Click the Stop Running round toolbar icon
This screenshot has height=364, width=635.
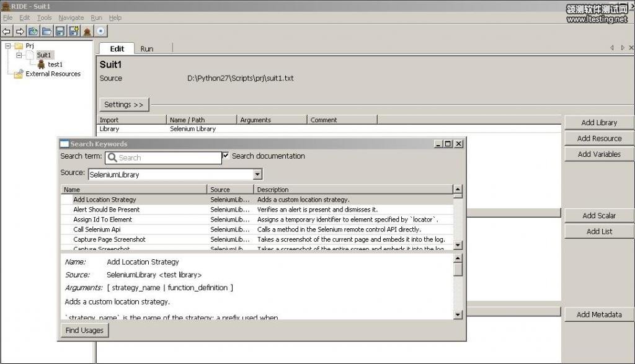point(101,31)
